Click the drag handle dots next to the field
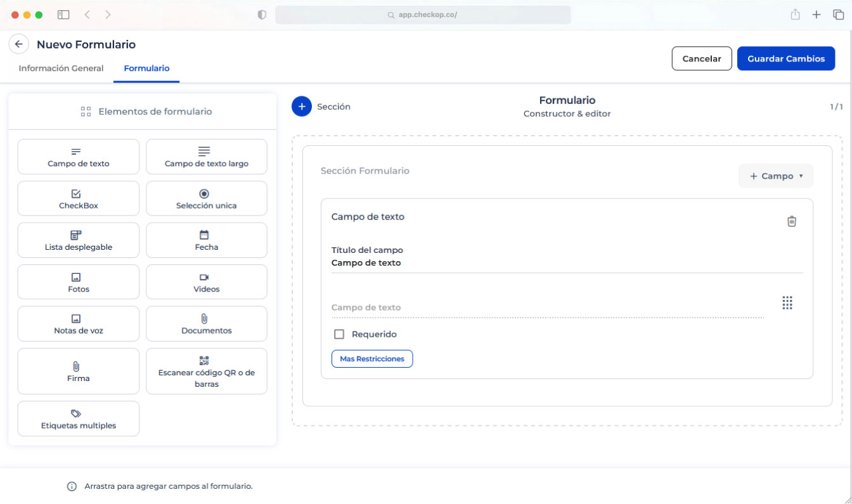The image size is (852, 504). point(787,303)
